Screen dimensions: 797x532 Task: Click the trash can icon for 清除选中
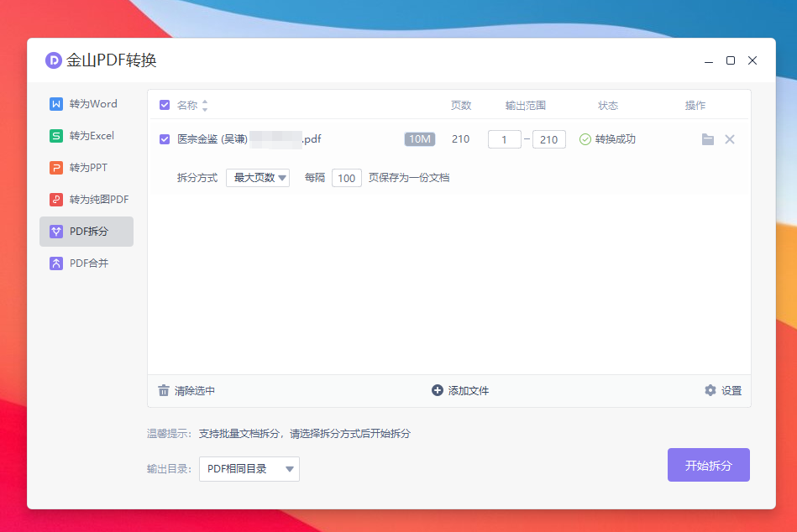click(163, 390)
